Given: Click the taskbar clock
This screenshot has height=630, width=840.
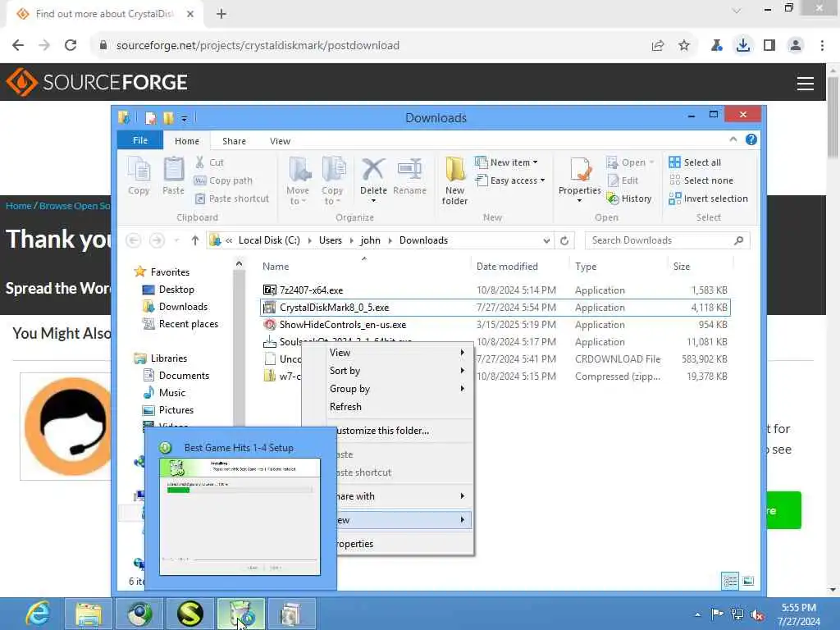Looking at the screenshot, I should [798, 614].
